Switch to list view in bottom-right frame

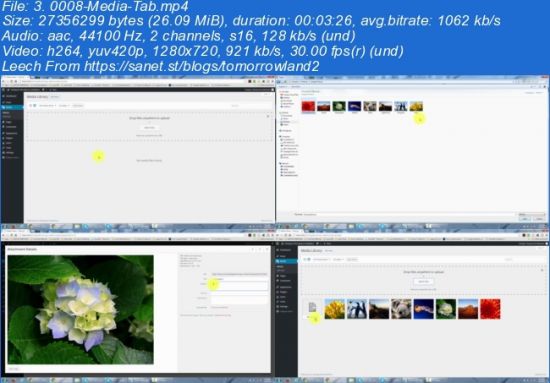[x=304, y=259]
